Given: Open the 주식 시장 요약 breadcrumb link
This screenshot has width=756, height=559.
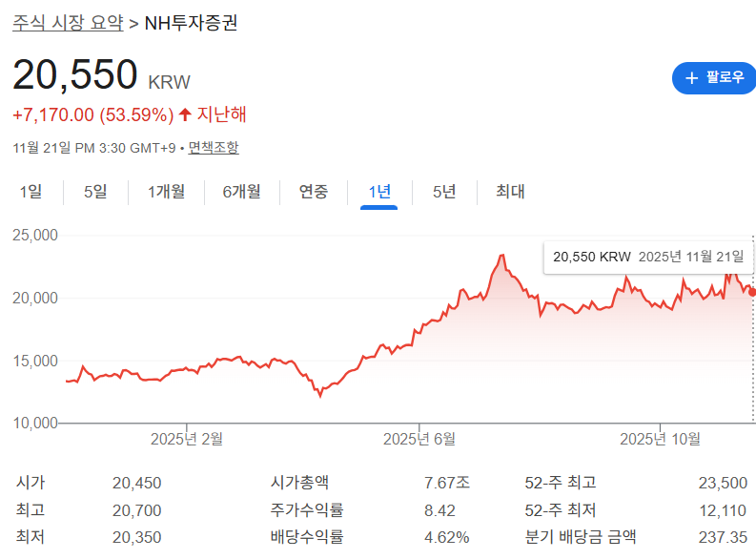Looking at the screenshot, I should point(68,23).
